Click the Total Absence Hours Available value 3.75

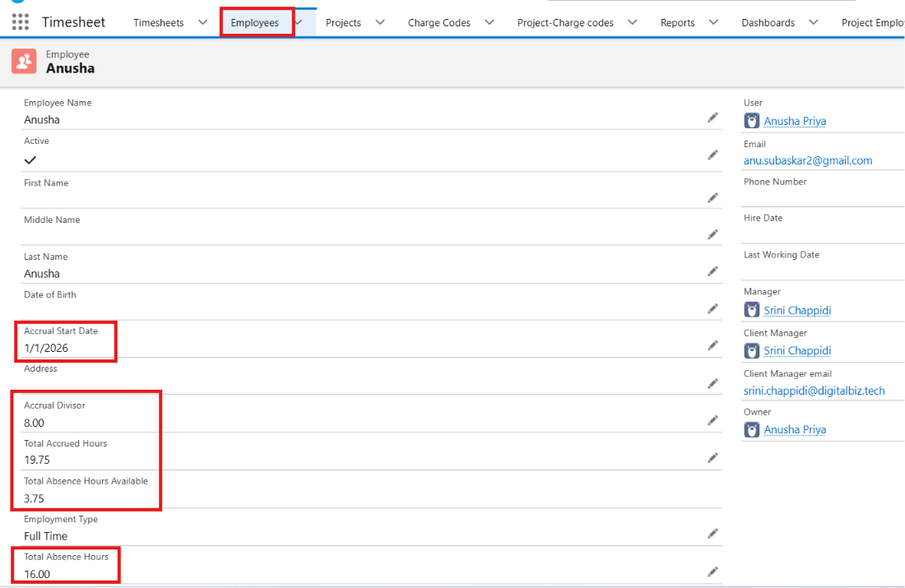point(34,498)
